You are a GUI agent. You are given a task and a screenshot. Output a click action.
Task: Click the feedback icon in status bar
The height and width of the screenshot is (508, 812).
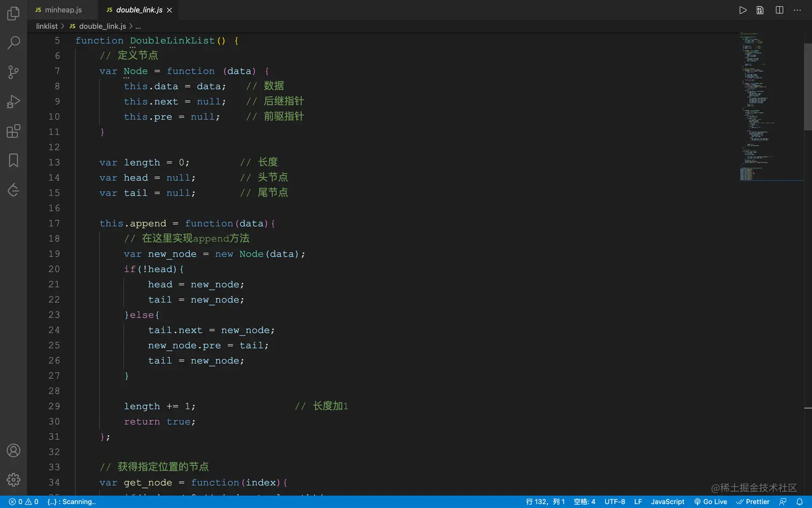[782, 502]
